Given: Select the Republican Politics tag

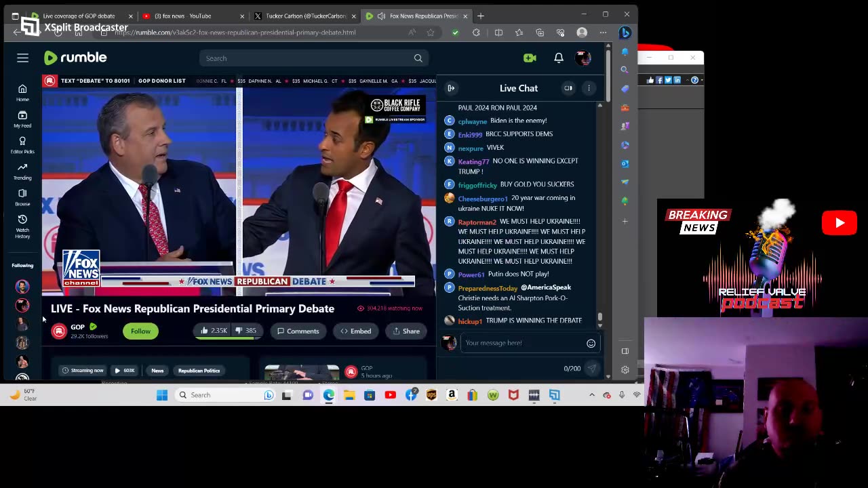Looking at the screenshot, I should tap(199, 371).
